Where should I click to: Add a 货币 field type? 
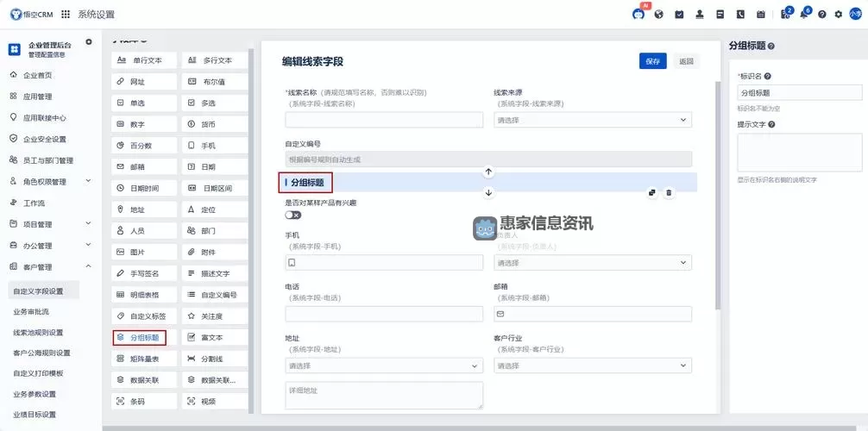point(215,124)
